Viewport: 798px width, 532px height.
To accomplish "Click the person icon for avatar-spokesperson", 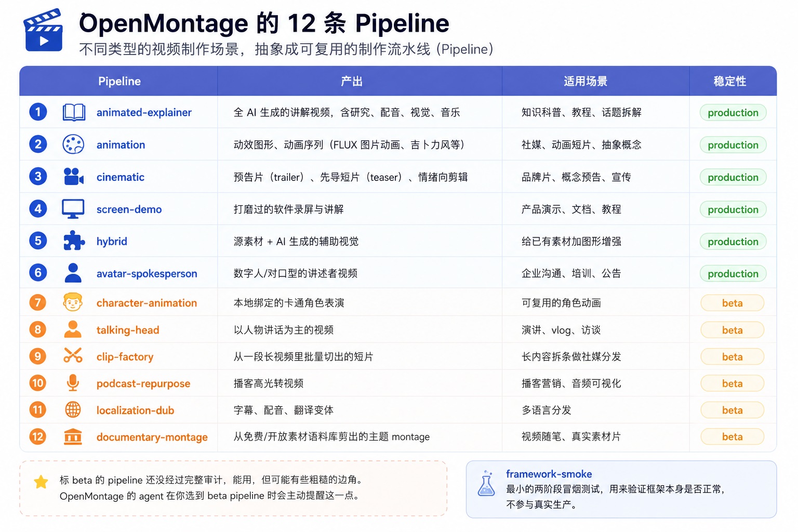I will (73, 273).
